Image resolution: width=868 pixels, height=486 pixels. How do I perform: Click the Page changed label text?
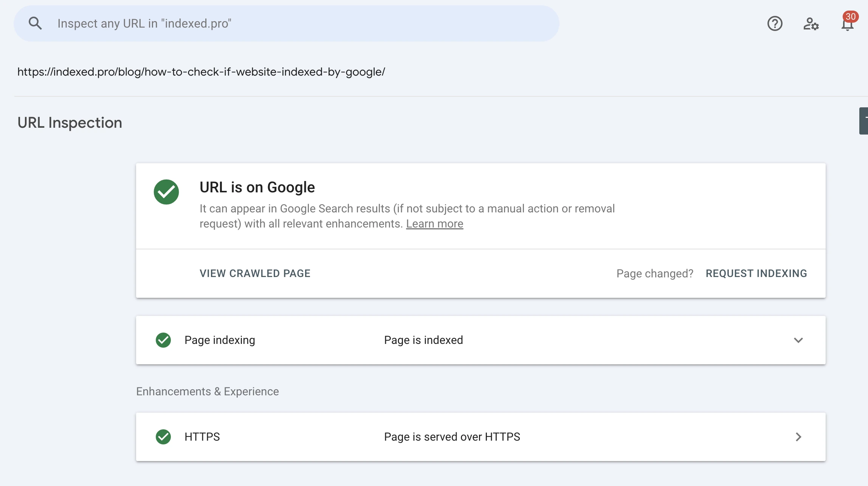pos(654,273)
